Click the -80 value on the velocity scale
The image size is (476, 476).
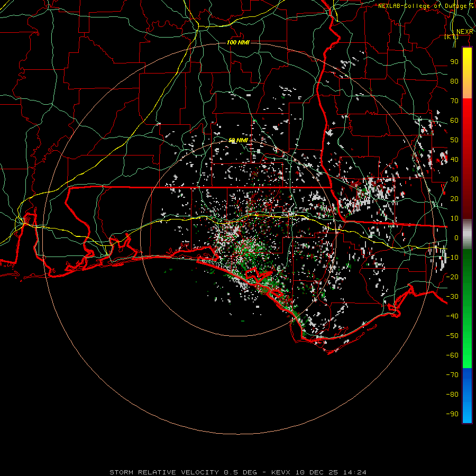pos(452,395)
